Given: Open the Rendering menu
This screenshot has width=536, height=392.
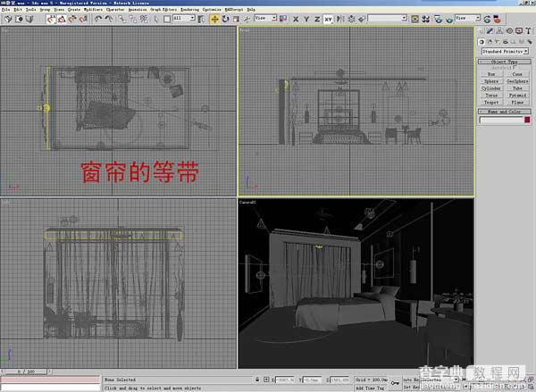Looking at the screenshot, I should tap(189, 10).
